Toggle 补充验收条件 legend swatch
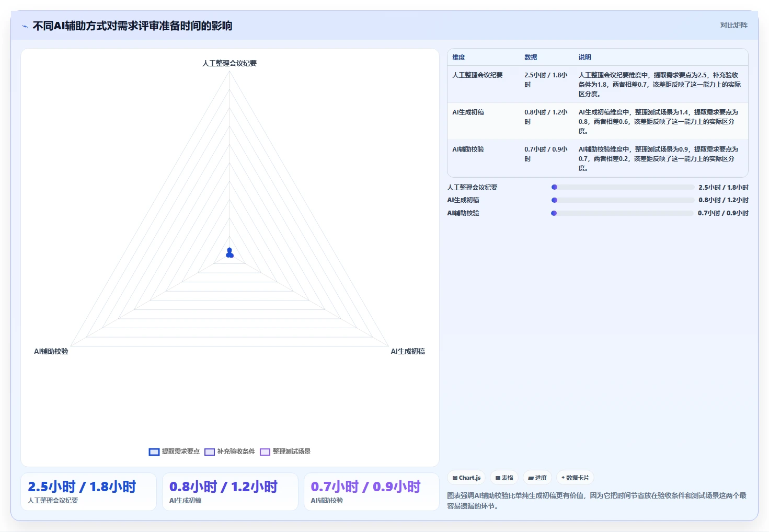This screenshot has height=532, width=769. 210,452
